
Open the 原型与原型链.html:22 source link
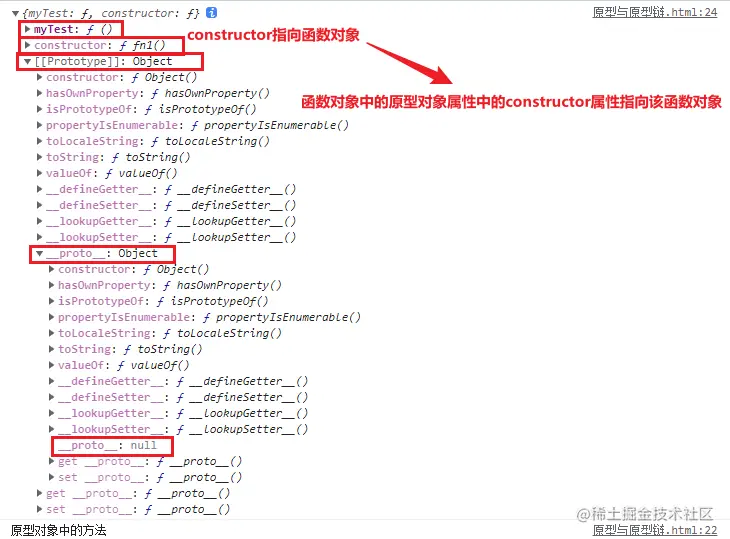tap(655, 530)
